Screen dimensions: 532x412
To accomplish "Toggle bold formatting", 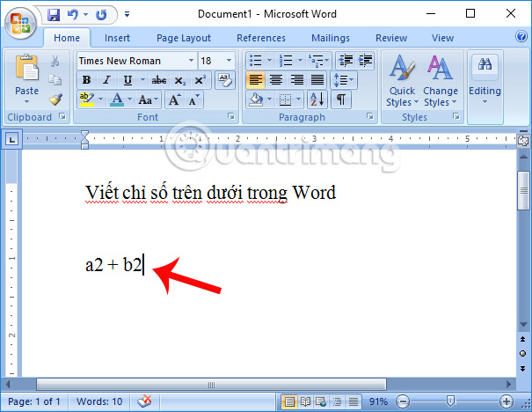I will click(86, 80).
